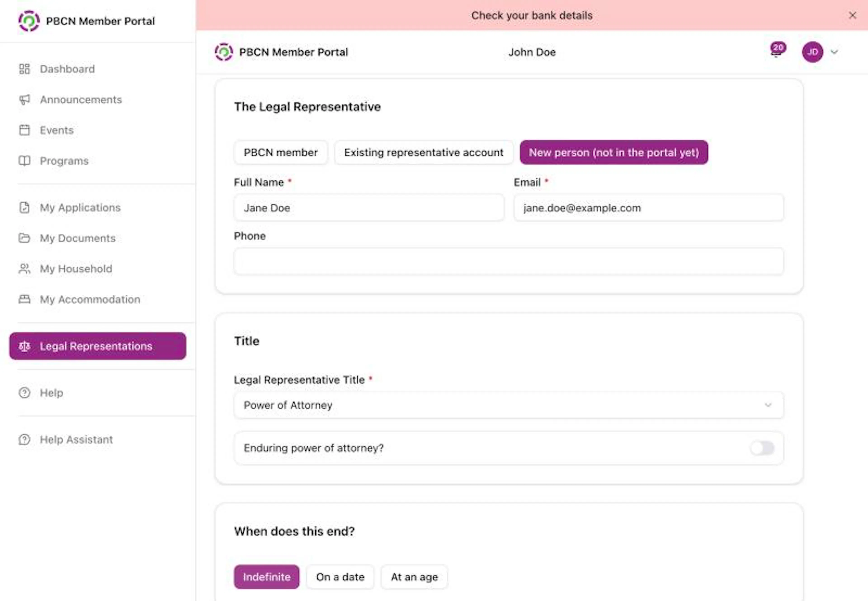Open the Dashboard menu label
This screenshot has height=601, width=868.
click(67, 69)
